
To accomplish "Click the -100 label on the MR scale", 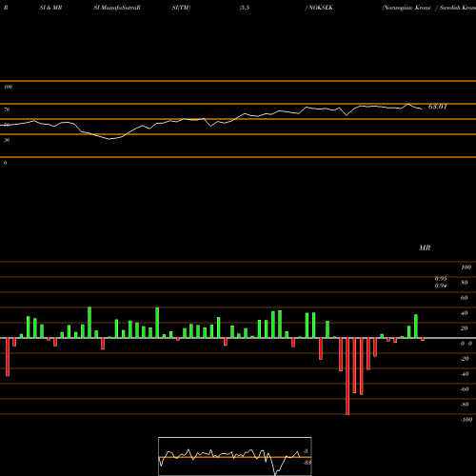I will tap(466, 420).
